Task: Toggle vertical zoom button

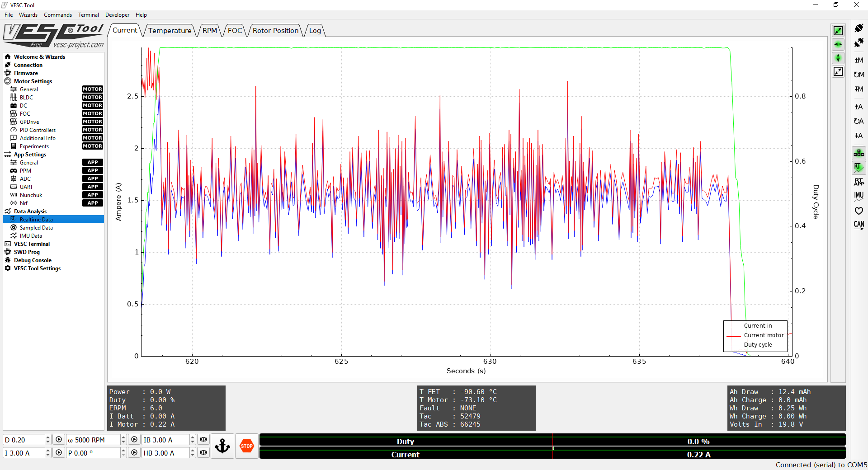Action: tap(838, 58)
